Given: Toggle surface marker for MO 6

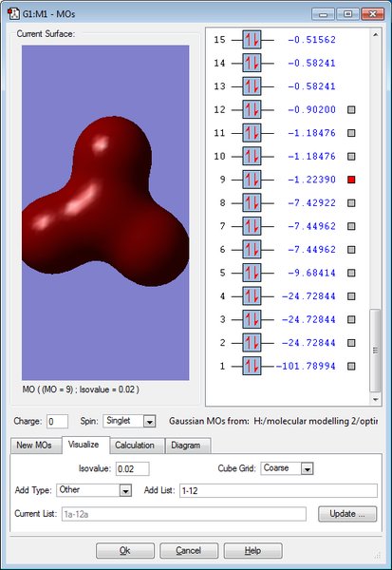Looking at the screenshot, I should (351, 249).
